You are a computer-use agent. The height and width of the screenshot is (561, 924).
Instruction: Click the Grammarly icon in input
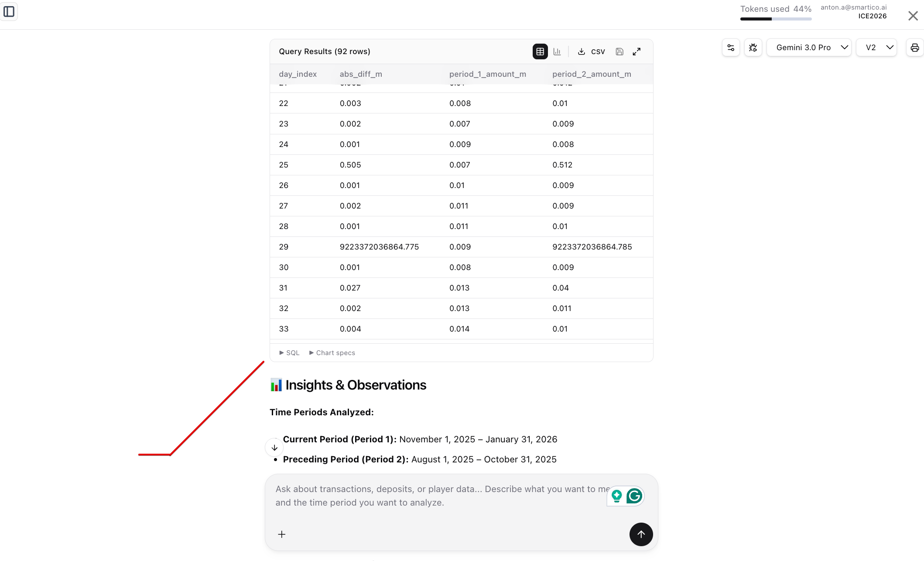coord(634,496)
